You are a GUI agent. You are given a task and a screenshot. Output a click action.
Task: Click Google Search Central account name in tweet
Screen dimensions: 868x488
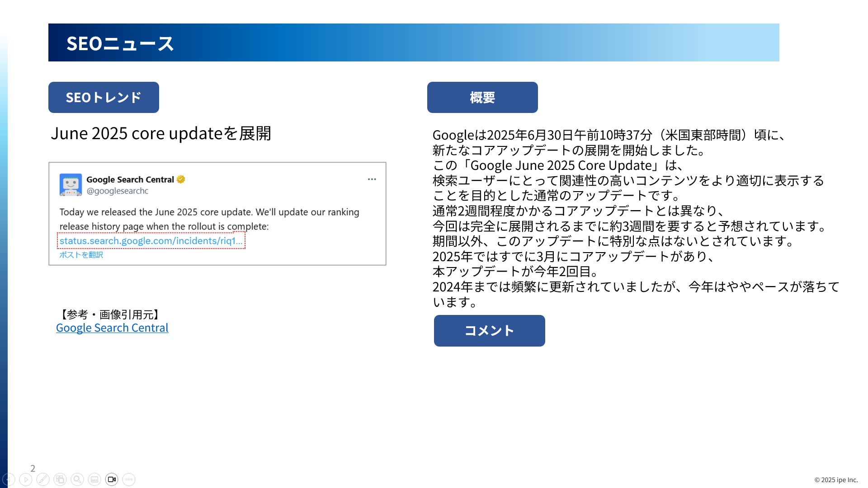[x=130, y=179]
